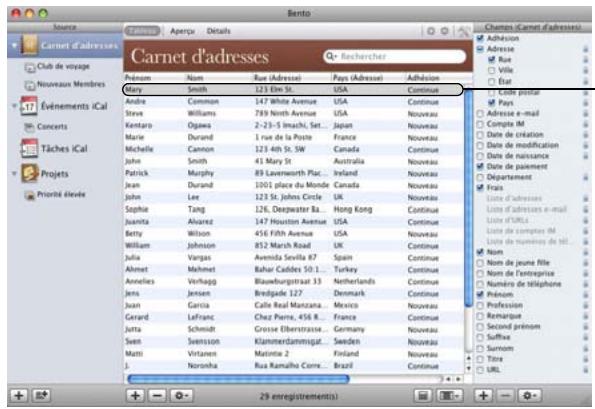
Task: Check the Ville field checkbox
Action: tap(491, 70)
